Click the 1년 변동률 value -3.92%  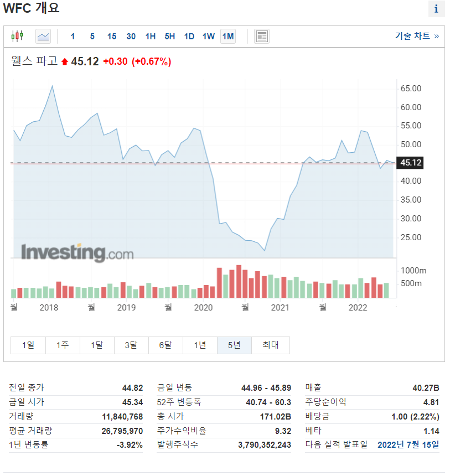point(130,446)
